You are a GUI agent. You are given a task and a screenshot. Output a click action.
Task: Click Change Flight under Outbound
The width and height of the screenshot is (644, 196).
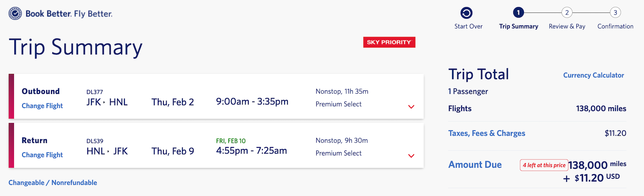[42, 106]
